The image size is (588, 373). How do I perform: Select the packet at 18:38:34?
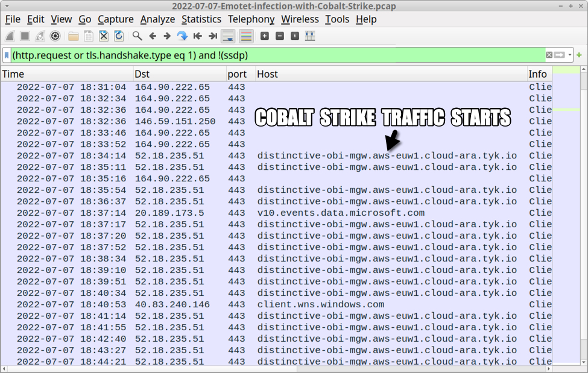tap(276, 259)
